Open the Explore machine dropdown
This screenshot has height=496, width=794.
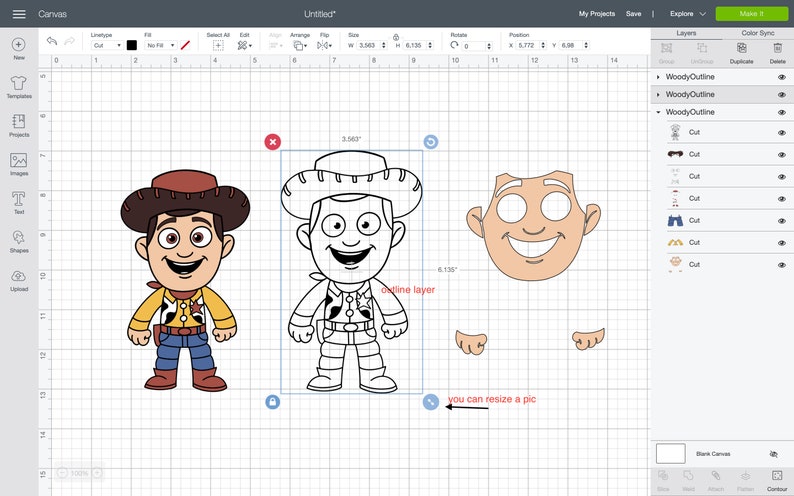tap(687, 14)
